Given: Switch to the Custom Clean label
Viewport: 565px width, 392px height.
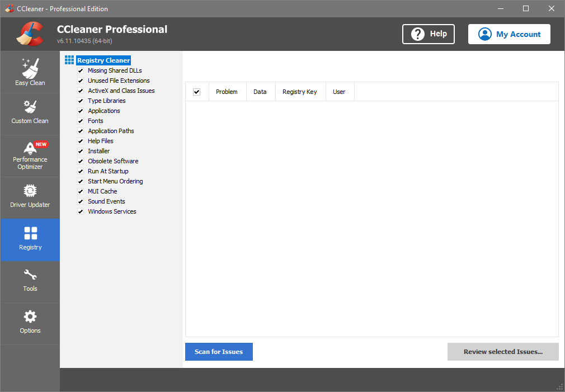Looking at the screenshot, I should [30, 121].
